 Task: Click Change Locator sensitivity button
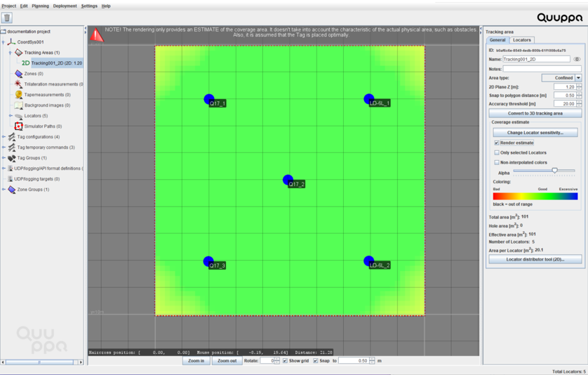point(535,133)
